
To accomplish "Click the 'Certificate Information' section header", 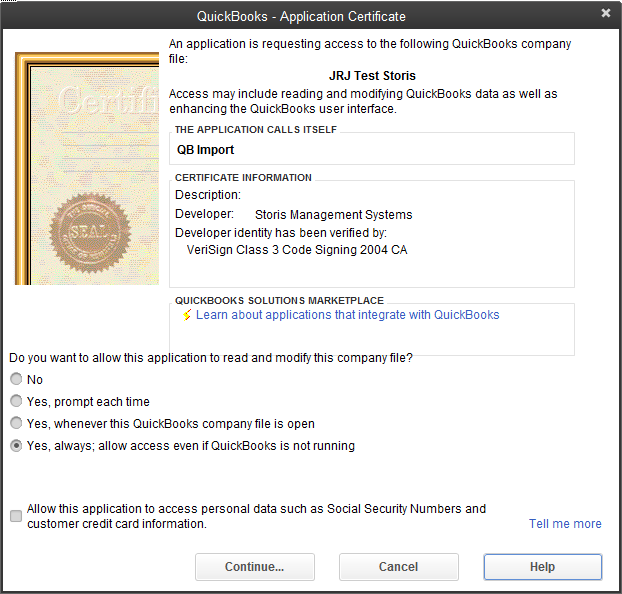I will point(243,178).
